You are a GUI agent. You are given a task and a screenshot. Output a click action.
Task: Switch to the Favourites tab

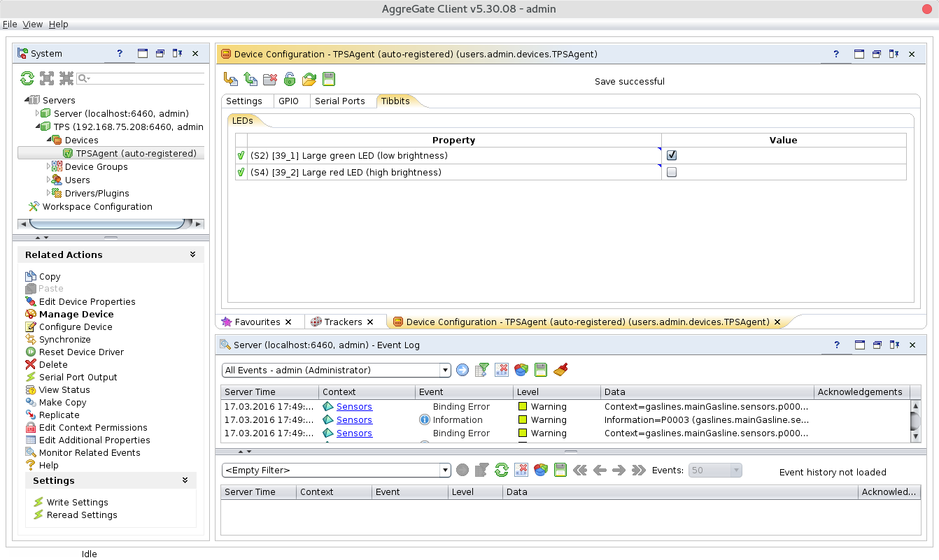click(x=257, y=322)
